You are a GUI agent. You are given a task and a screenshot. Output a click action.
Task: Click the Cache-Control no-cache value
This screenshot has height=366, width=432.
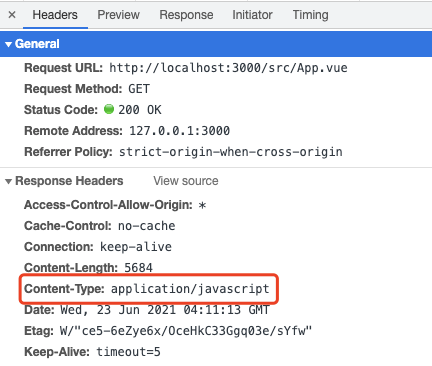[147, 226]
